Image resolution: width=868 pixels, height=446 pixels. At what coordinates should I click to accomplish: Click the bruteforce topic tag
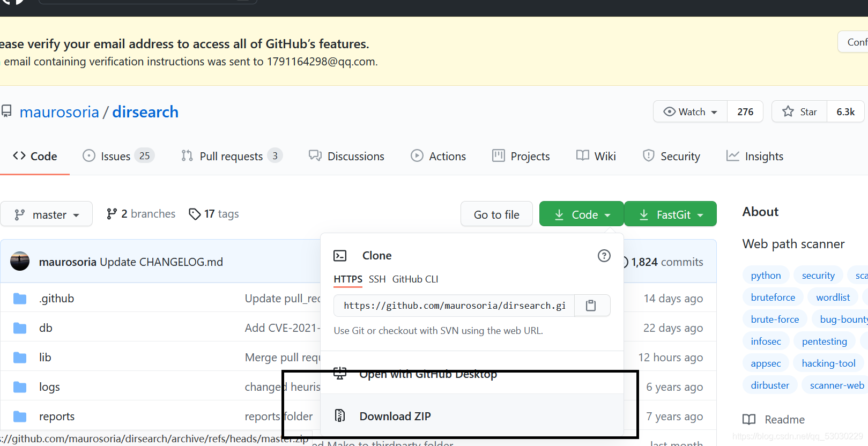coord(773,297)
